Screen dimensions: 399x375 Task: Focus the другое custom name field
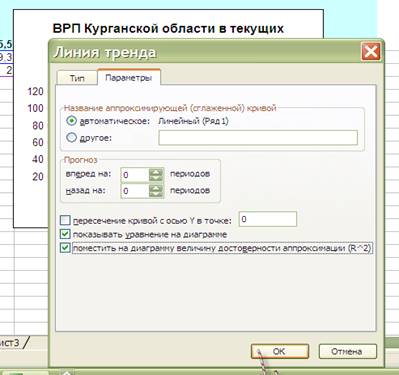[x=258, y=138]
